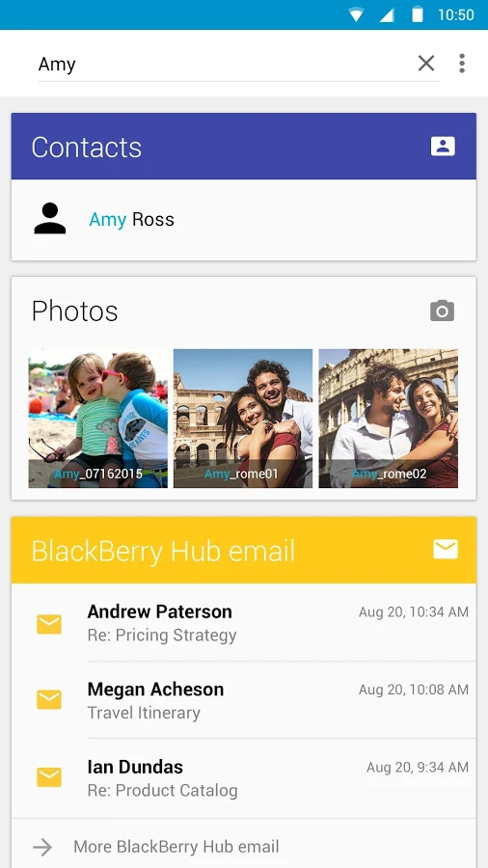Tap the Photos camera icon
This screenshot has width=488, height=868.
[x=442, y=311]
